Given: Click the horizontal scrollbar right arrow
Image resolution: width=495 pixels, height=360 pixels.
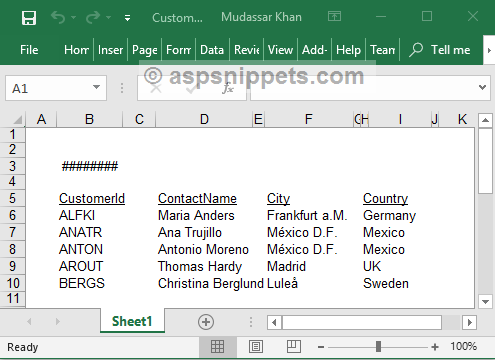Looking at the screenshot, I should tap(470, 322).
